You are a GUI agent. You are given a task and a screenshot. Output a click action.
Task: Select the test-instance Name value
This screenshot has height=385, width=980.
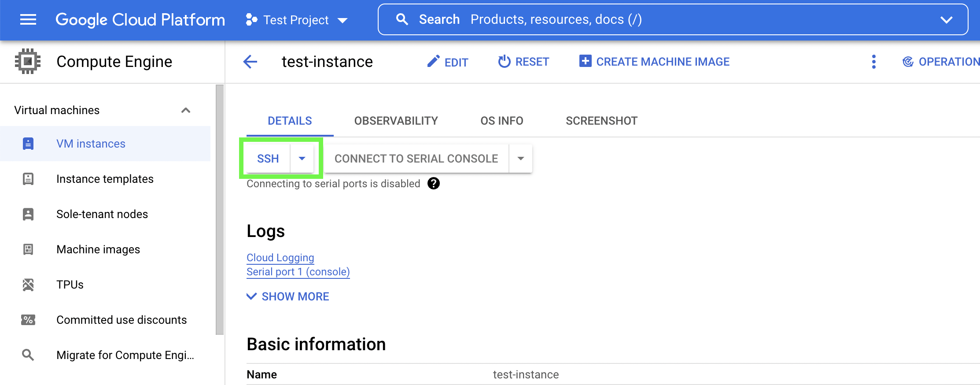[x=526, y=374]
